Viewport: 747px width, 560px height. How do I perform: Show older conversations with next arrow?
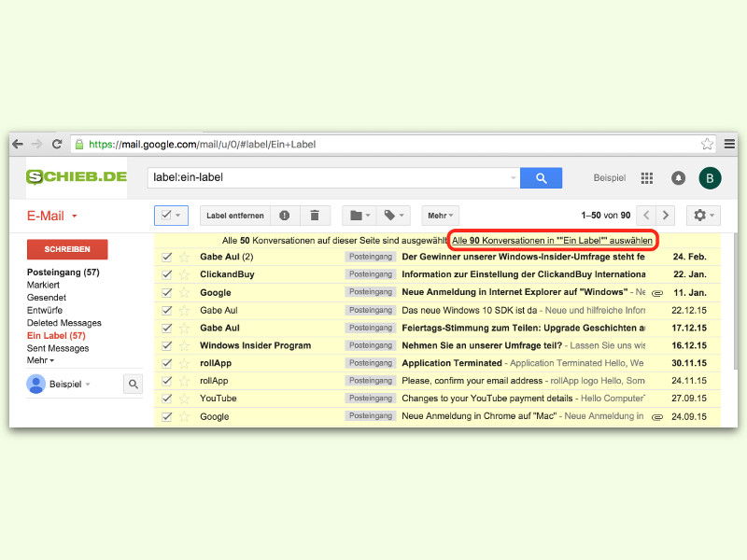click(665, 216)
